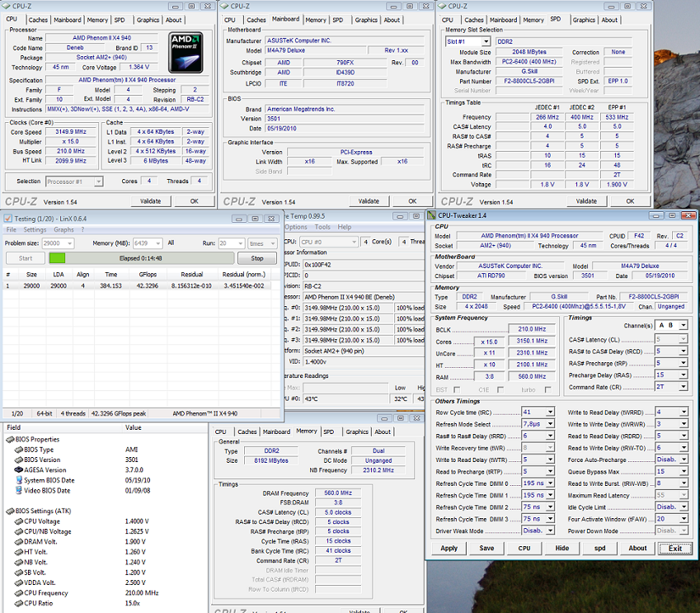Open the Core Temp Options menu
The height and width of the screenshot is (613, 700).
(x=296, y=227)
